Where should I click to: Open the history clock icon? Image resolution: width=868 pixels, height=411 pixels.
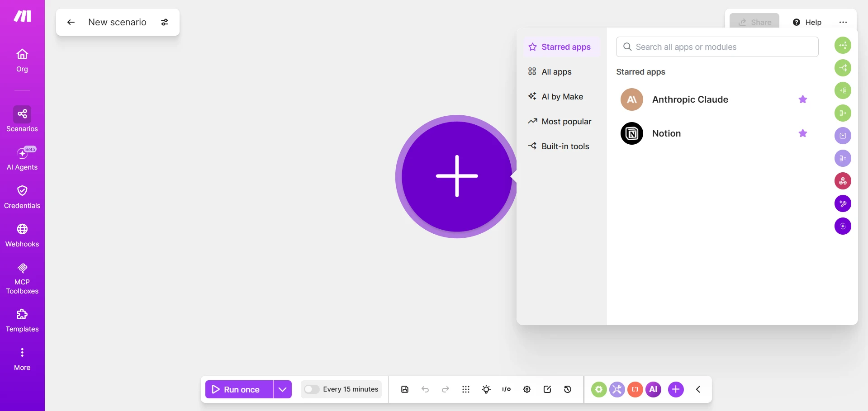pyautogui.click(x=568, y=389)
